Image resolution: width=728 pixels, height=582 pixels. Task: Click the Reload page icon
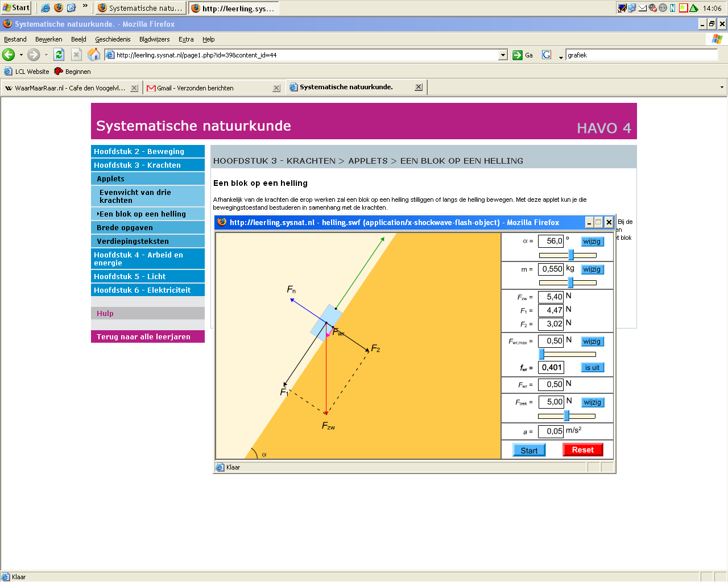click(x=59, y=55)
